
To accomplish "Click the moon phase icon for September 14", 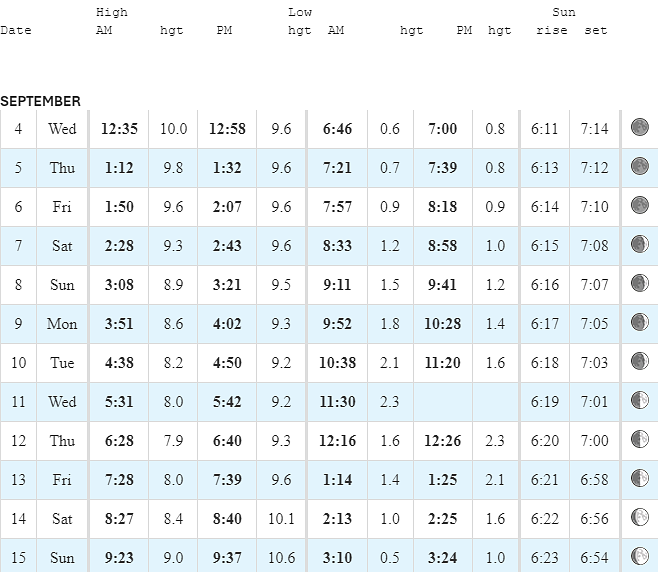I will [x=640, y=517].
